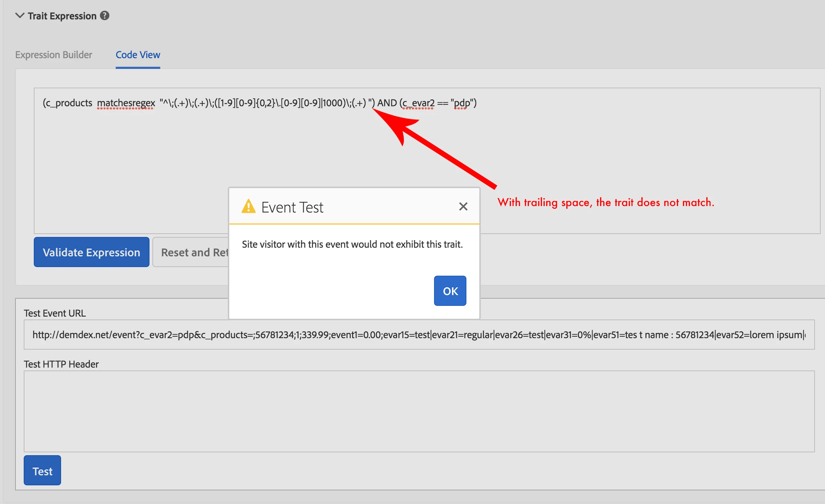This screenshot has width=825, height=504.
Task: Click the 'would not exhibit this trait' message
Action: click(352, 244)
